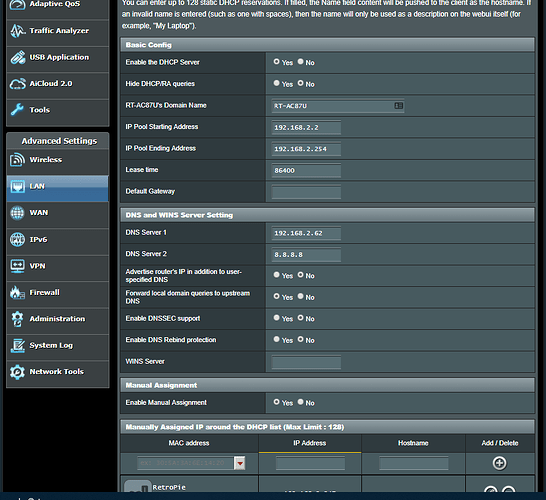546x500 pixels.
Task: Open the Network Tools icon
Action: click(x=17, y=372)
